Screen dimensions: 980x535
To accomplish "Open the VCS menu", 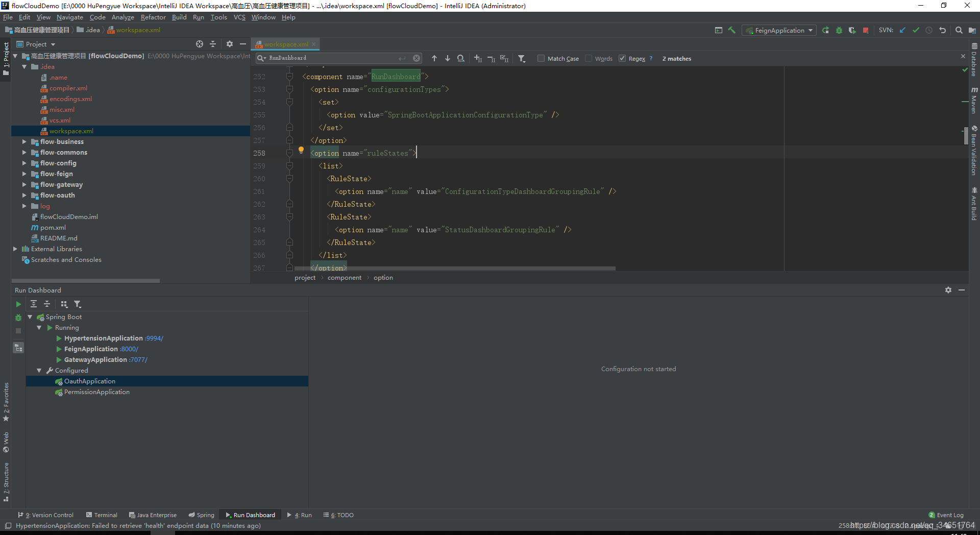I will [239, 17].
